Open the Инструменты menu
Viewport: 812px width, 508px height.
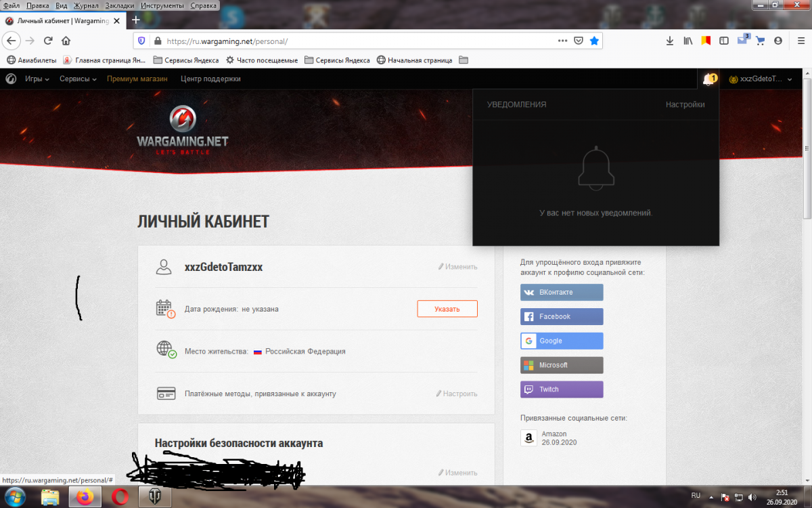tap(162, 5)
